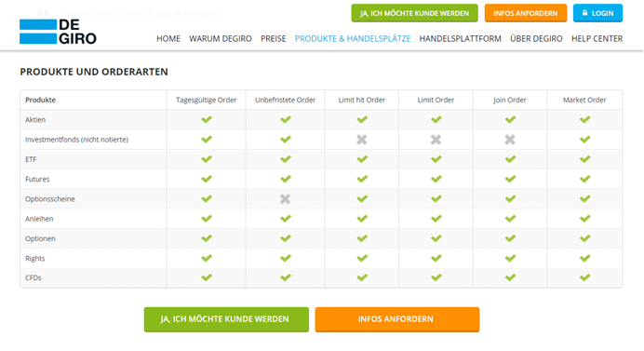Click checkmark for Anleihen Join Order

pos(510,219)
